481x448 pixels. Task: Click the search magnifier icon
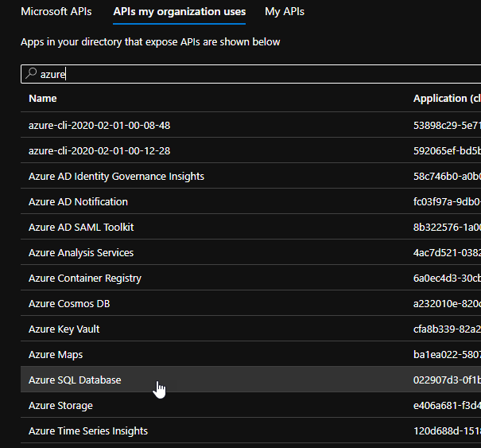coord(31,74)
